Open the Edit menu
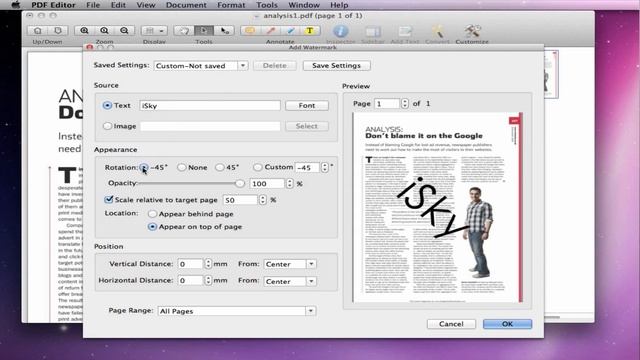The height and width of the screenshot is (360, 640). (118, 5)
